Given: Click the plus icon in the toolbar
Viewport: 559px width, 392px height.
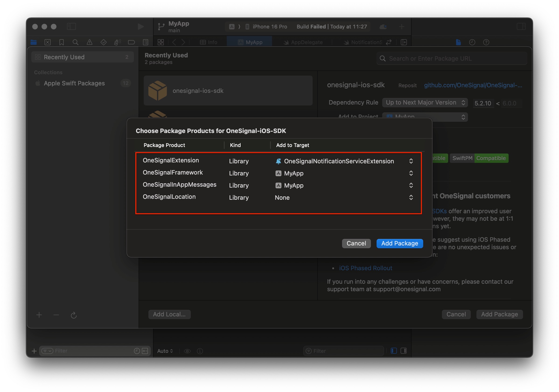Looking at the screenshot, I should (x=402, y=27).
